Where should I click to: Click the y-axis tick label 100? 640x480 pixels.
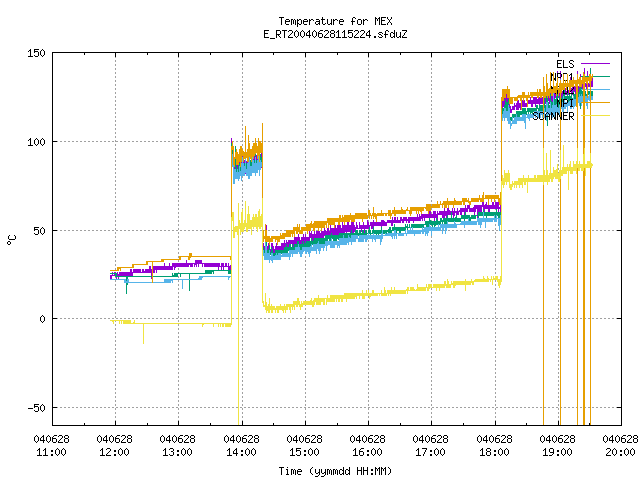click(x=36, y=142)
